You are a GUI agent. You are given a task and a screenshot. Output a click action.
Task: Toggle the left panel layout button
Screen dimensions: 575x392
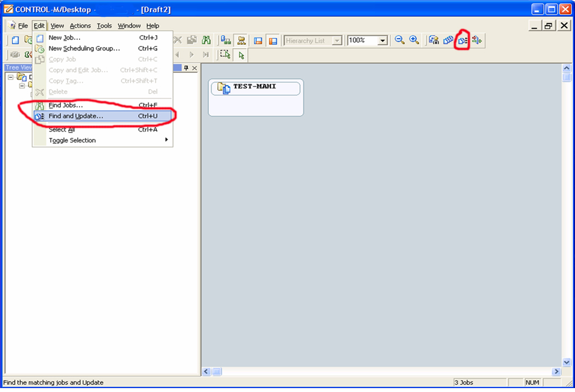point(258,40)
